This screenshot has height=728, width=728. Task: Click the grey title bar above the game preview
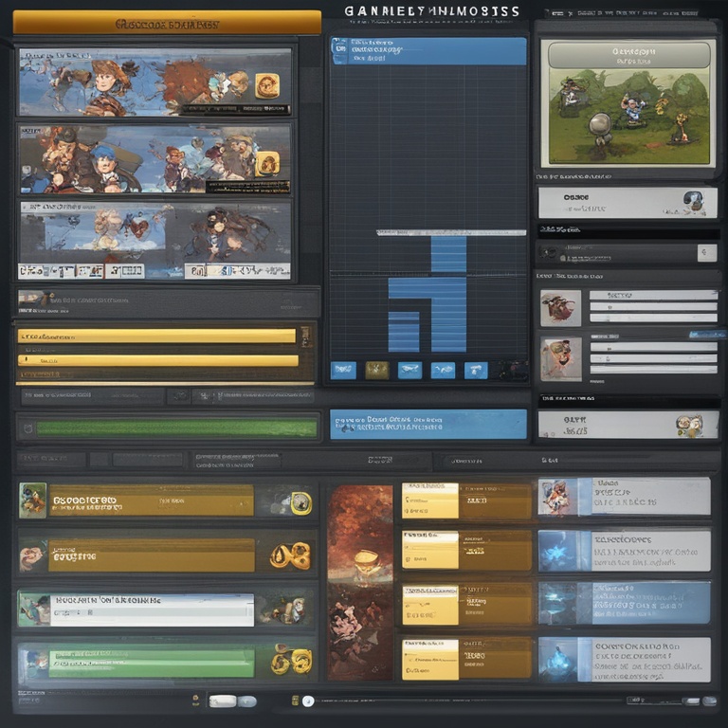pos(629,55)
